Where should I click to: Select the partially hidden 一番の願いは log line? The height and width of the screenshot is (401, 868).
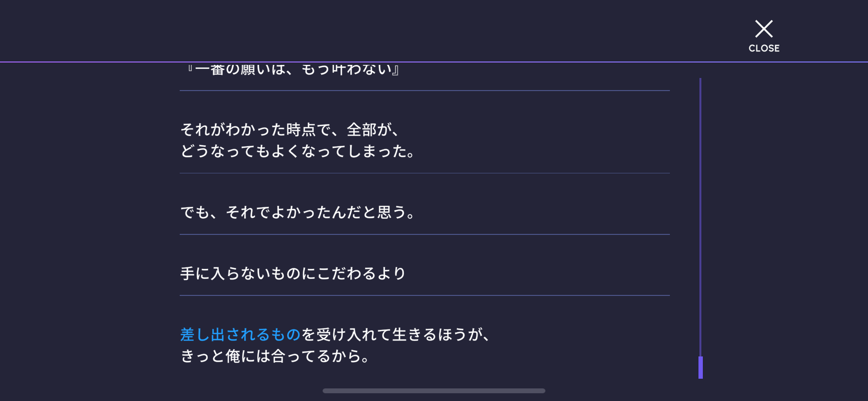coord(294,70)
